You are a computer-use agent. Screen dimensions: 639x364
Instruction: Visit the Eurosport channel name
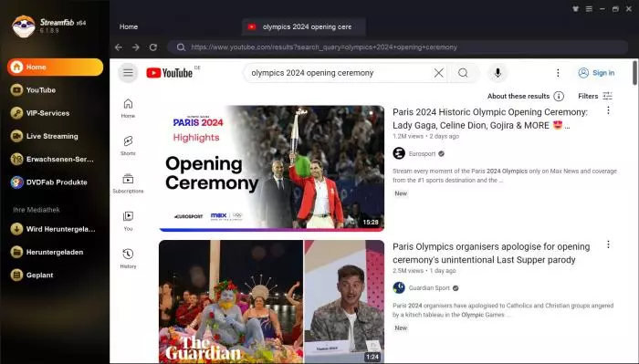point(422,153)
